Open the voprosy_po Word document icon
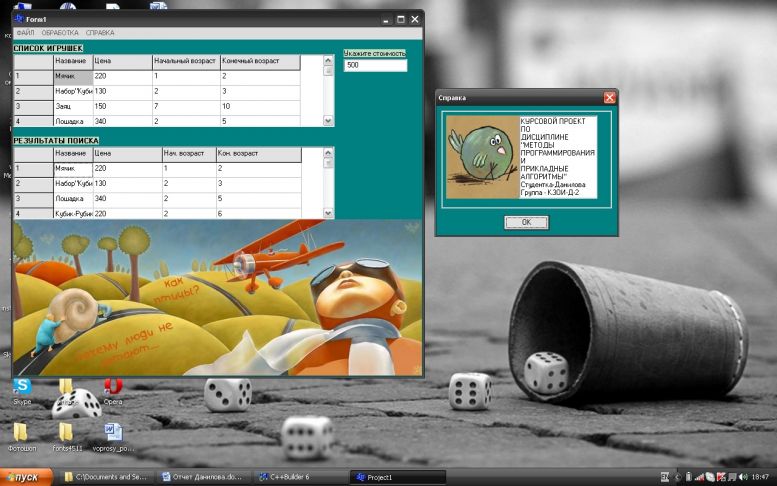 click(113, 437)
